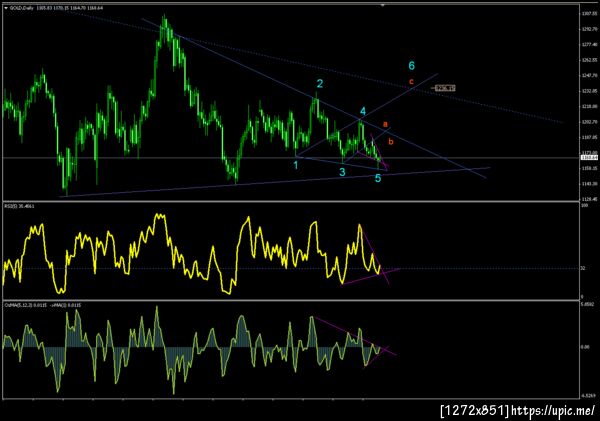
Task: Click the chart shift triangle marker at top
Action: pyautogui.click(x=382, y=5)
